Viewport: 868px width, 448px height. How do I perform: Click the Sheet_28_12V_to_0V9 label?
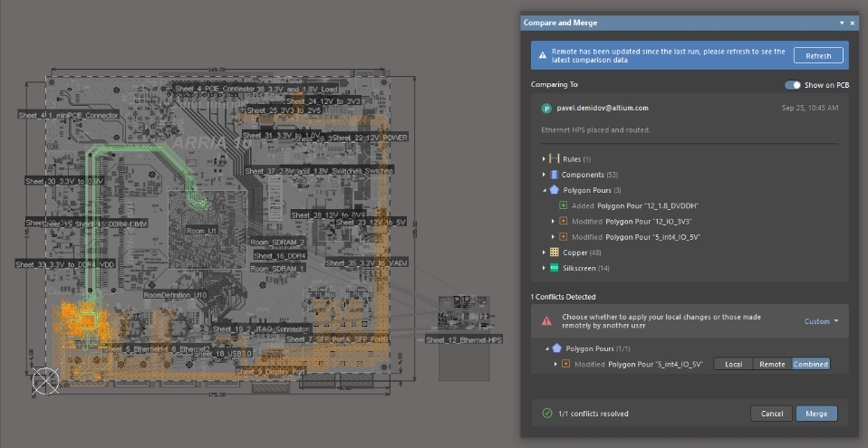(x=328, y=215)
